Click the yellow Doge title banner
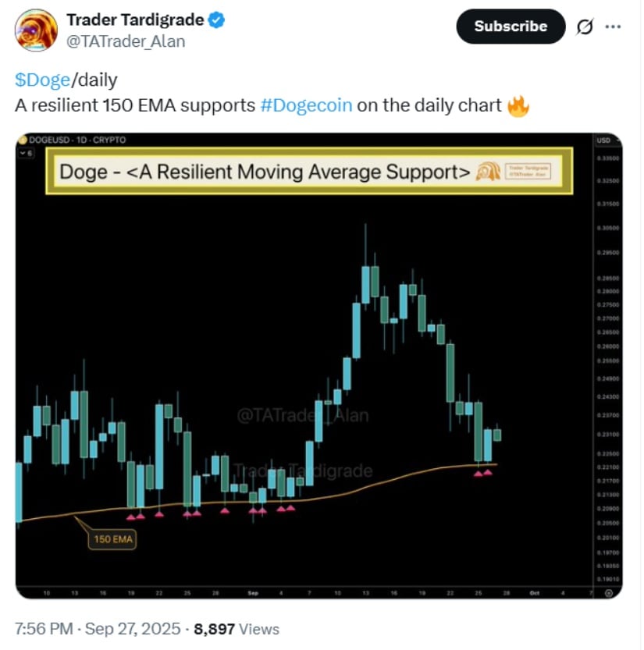The width and height of the screenshot is (644, 650). [309, 171]
